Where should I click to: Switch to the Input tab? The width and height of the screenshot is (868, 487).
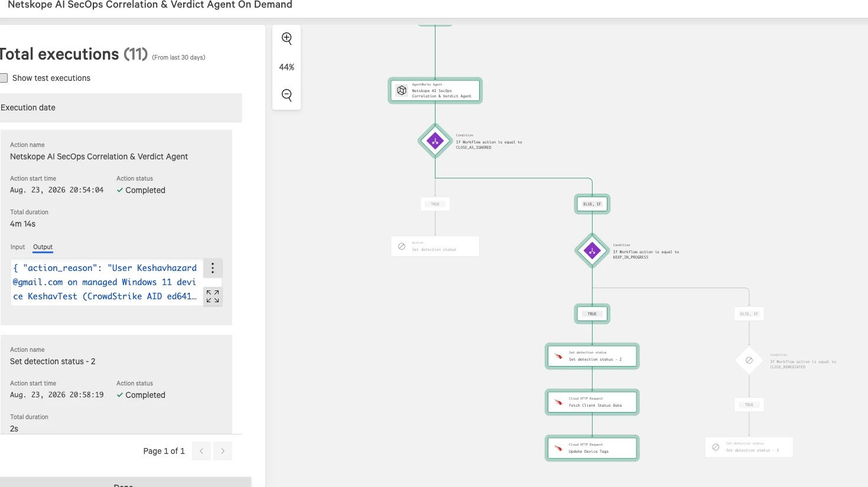point(18,247)
